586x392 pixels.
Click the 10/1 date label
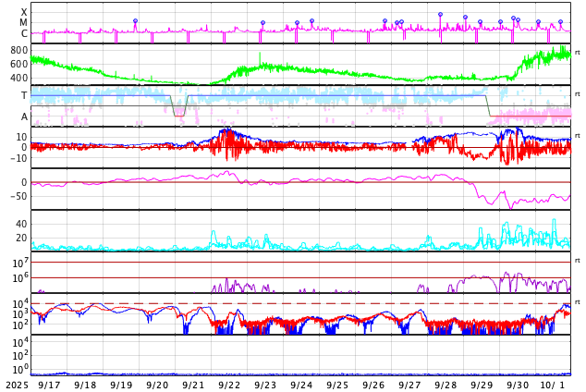click(x=551, y=385)
